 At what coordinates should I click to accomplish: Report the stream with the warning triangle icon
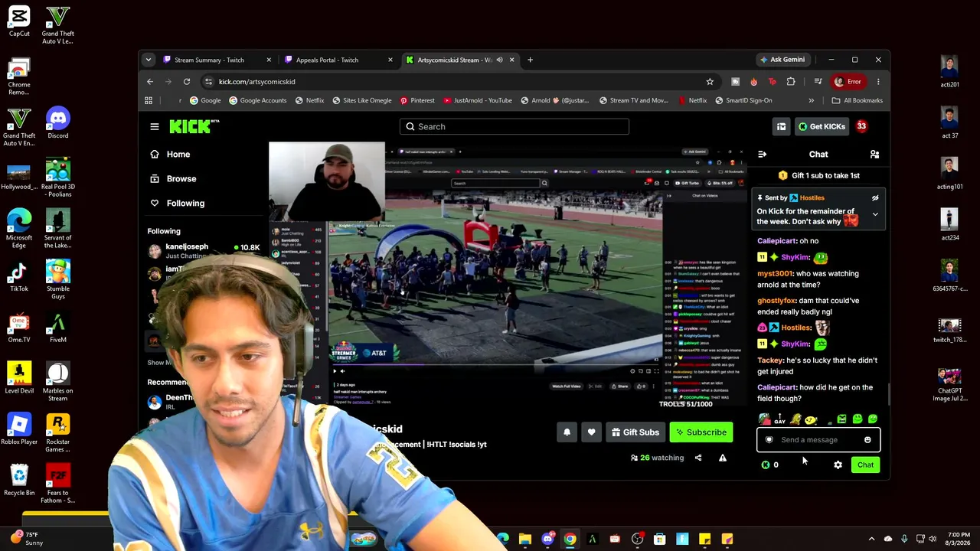point(722,458)
